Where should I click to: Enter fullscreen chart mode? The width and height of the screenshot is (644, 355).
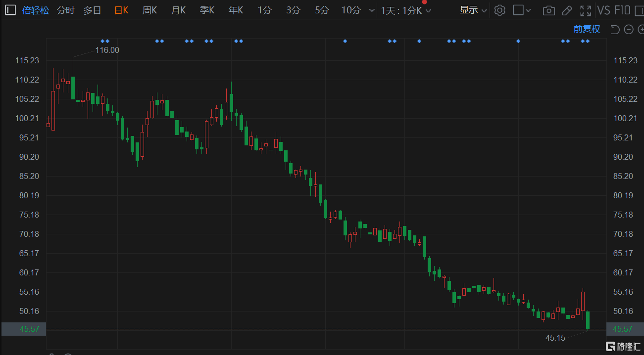coord(586,10)
